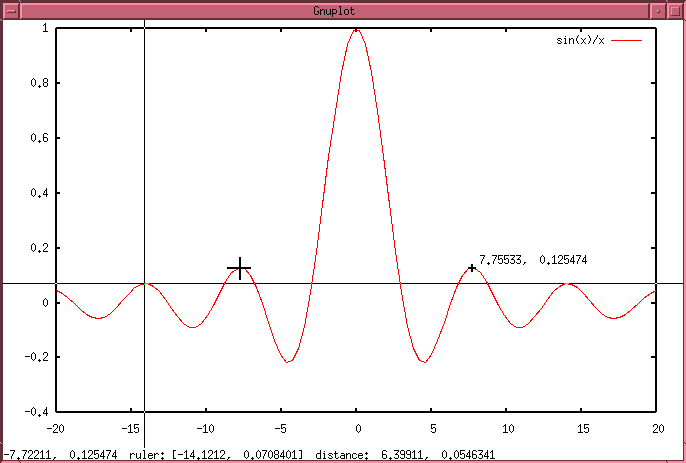
Task: Click the x-axis tick label 0
Action: pos(356,427)
